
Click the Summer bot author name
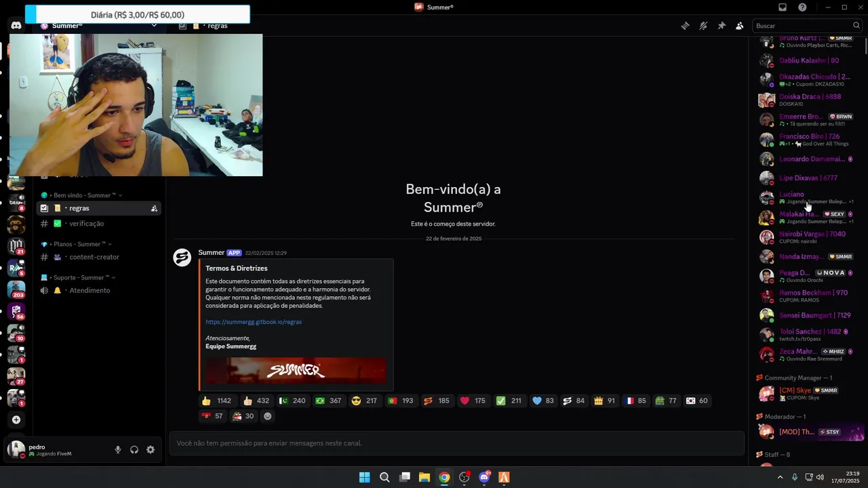(211, 253)
